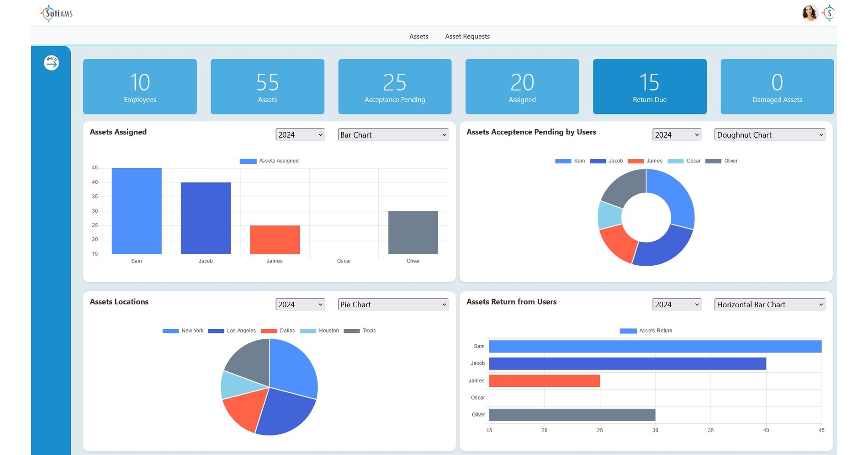Click Jacob's bar in Assets Assigned chart
Screen dimensions: 868x455
[206, 218]
